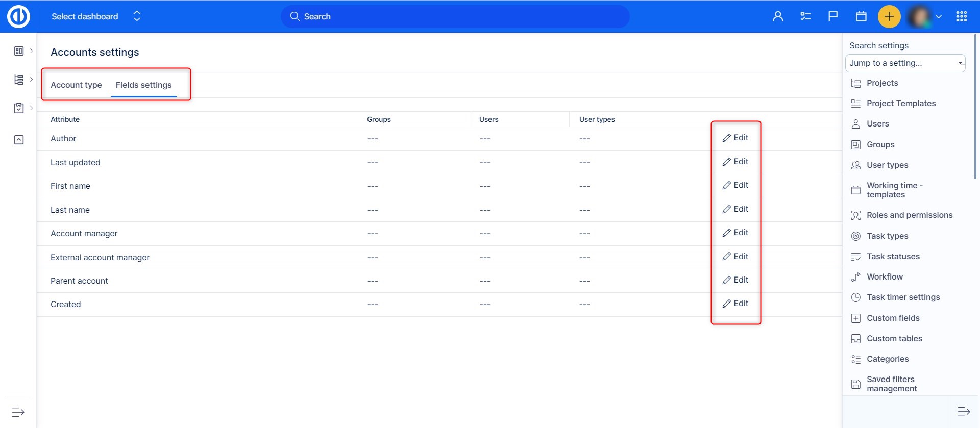Screen dimensions: 980x428
Task: Go to Custom fields settings
Action: click(x=893, y=318)
